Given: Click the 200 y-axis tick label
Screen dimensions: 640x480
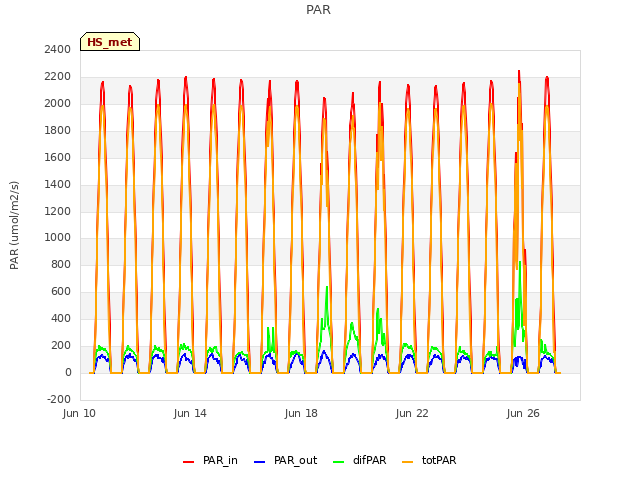Looking at the screenshot, I should [x=61, y=345].
